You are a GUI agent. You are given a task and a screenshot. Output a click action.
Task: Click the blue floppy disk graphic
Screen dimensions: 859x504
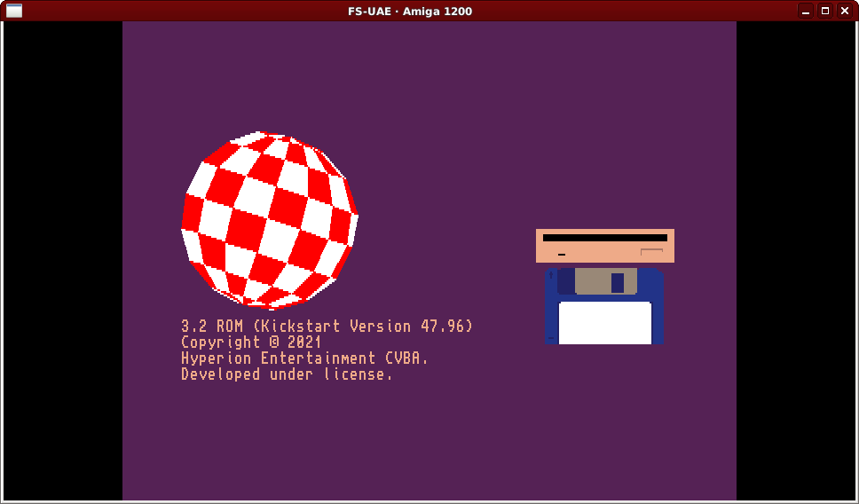605,306
